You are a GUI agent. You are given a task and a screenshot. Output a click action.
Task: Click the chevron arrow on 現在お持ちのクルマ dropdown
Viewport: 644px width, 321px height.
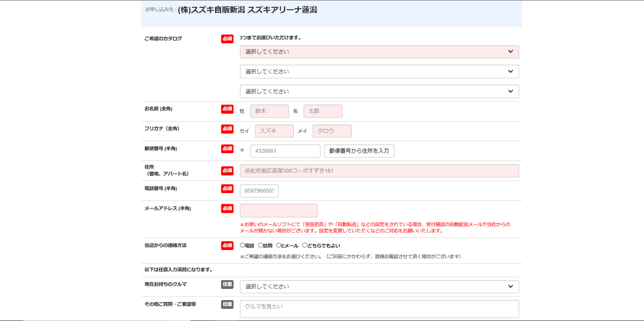[x=510, y=286]
